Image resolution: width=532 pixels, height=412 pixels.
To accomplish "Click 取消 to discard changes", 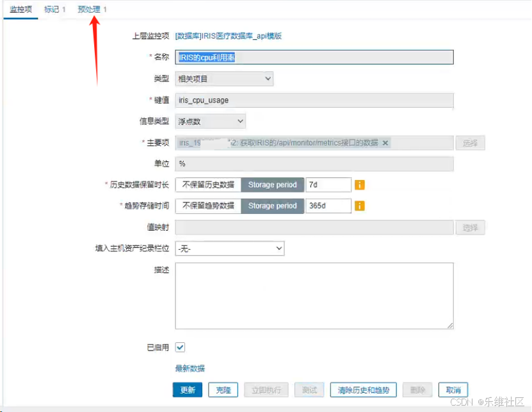I will pyautogui.click(x=453, y=390).
